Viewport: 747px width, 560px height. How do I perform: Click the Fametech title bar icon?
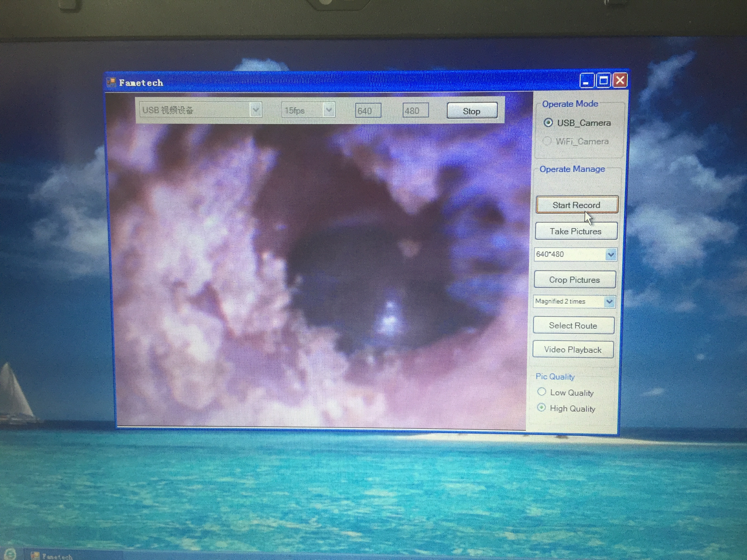(x=111, y=82)
